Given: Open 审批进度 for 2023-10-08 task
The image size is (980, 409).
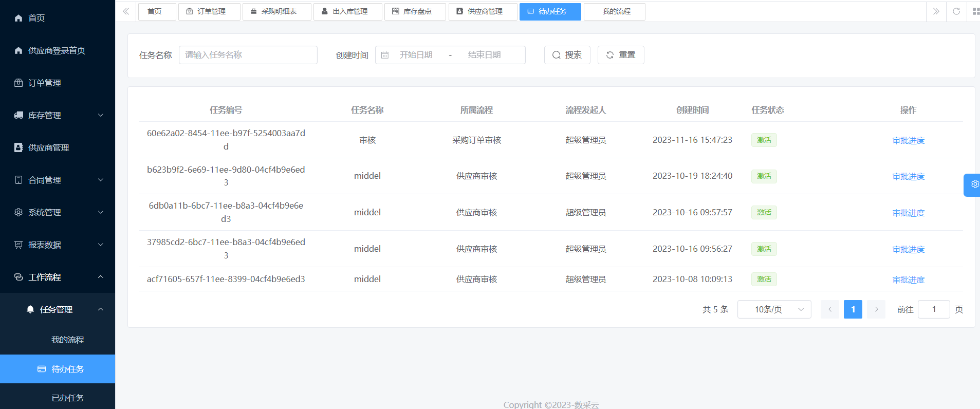Looking at the screenshot, I should click(908, 280).
